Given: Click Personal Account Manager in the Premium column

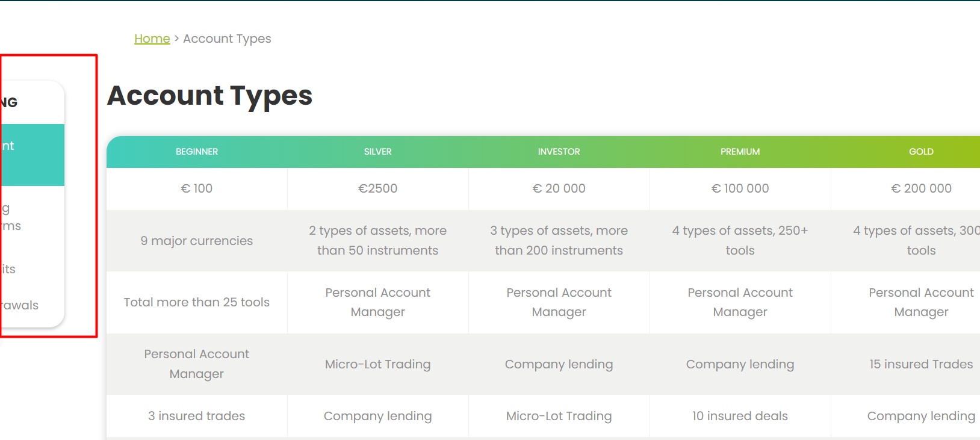Looking at the screenshot, I should coord(740,302).
